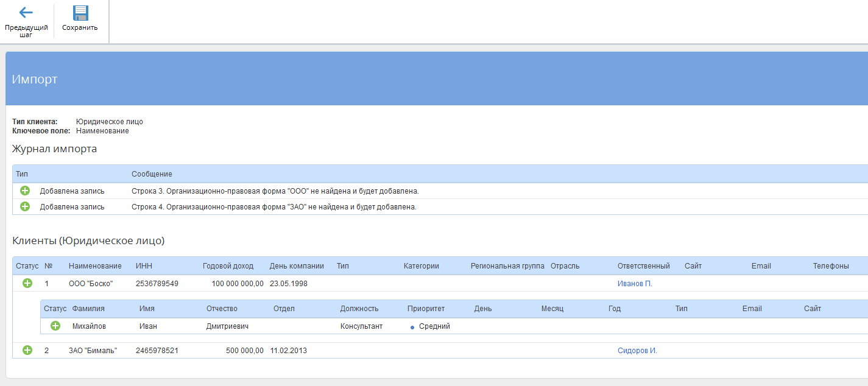868x386 pixels.
Task: Click green plus status icon for ЗАО "Бималь"
Action: 27,350
